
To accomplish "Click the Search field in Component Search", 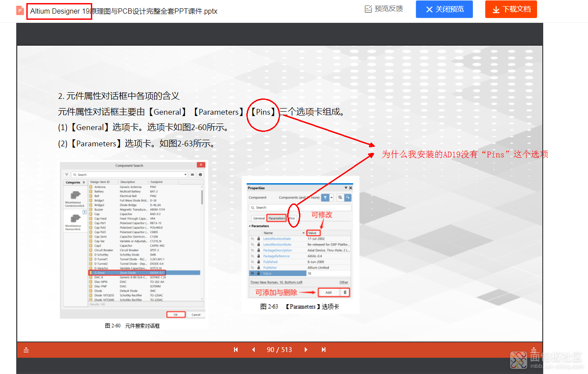I will (x=130, y=174).
